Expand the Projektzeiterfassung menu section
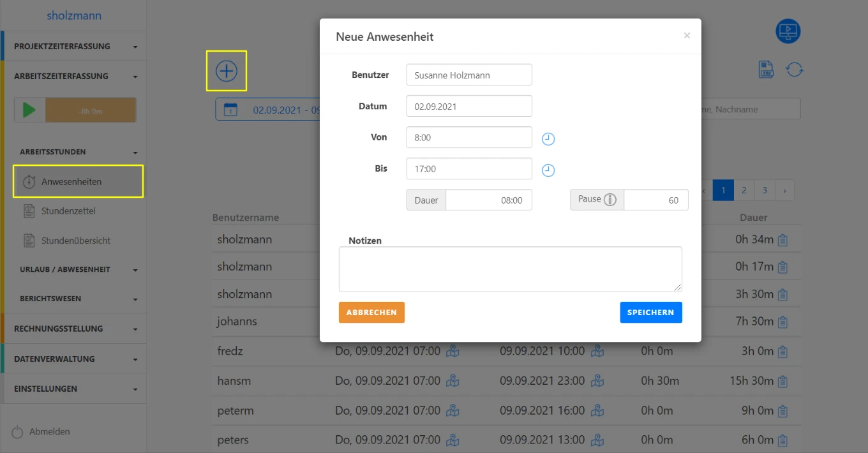This screenshot has width=868, height=453. 73,47
